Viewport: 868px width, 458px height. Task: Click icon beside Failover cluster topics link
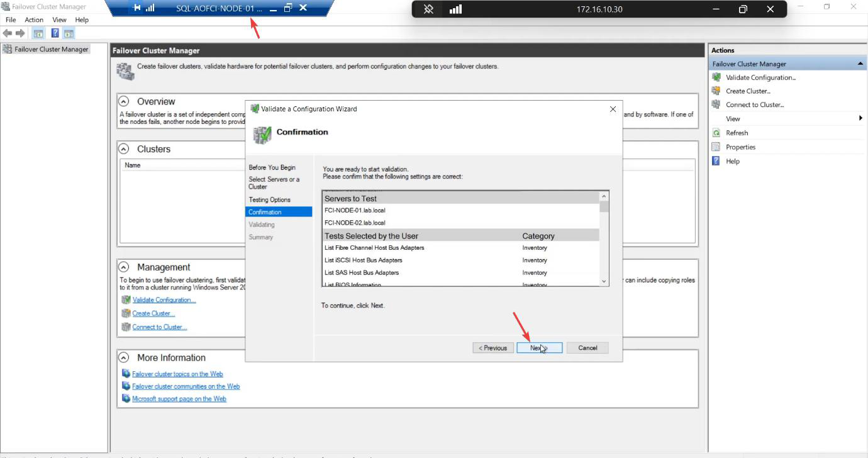pyautogui.click(x=126, y=374)
